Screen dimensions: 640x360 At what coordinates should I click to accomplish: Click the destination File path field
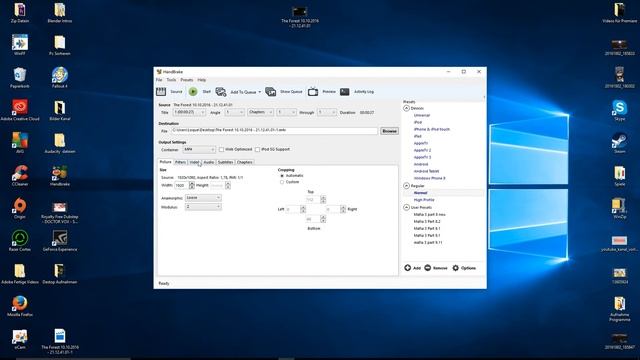tap(274, 131)
